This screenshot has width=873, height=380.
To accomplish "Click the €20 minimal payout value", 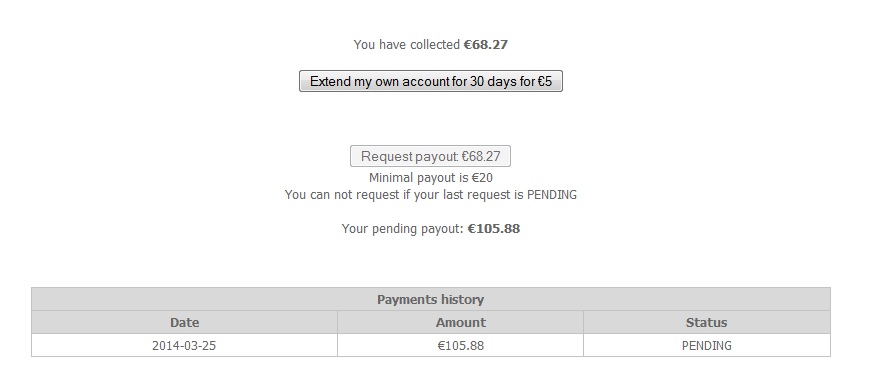I will [x=483, y=178].
